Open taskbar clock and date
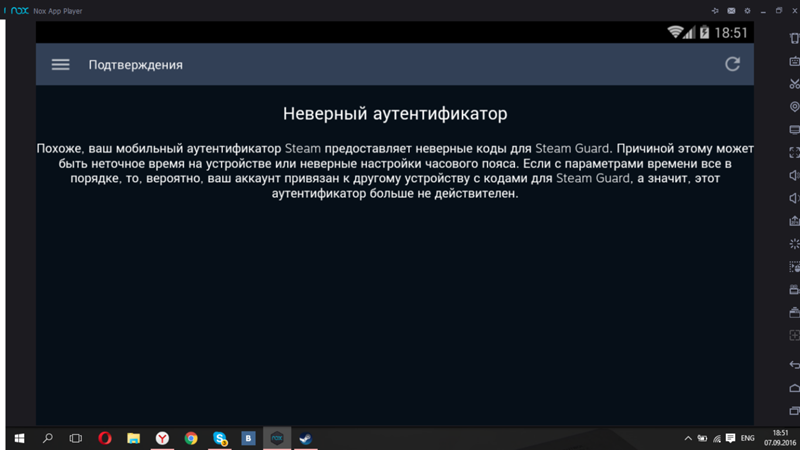This screenshot has width=800, height=450. [x=780, y=438]
